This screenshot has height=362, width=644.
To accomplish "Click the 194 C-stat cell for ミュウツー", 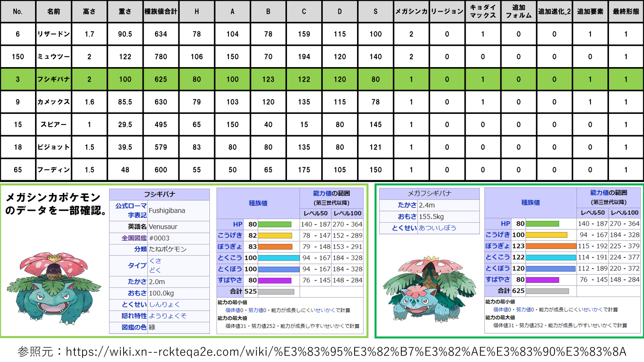I will [304, 57].
